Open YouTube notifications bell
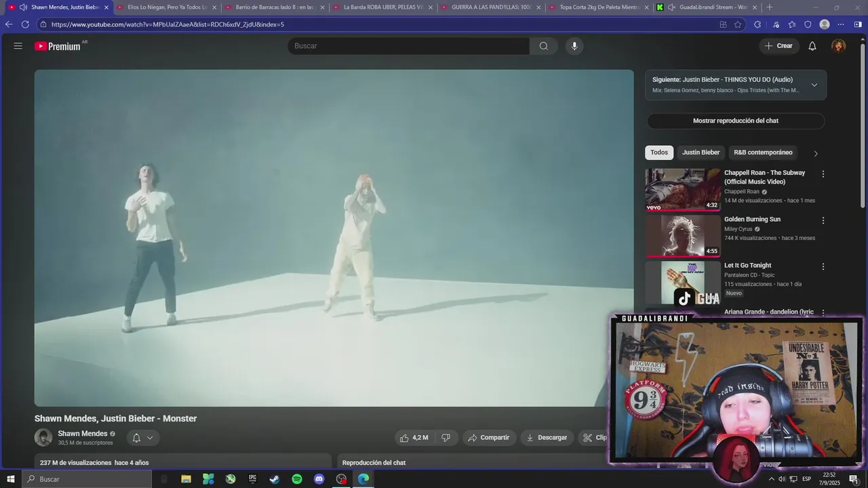 click(812, 46)
